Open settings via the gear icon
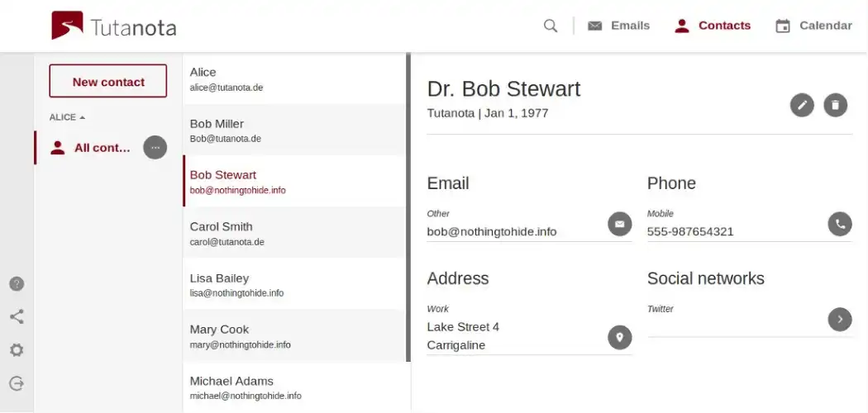868x413 pixels. click(17, 350)
